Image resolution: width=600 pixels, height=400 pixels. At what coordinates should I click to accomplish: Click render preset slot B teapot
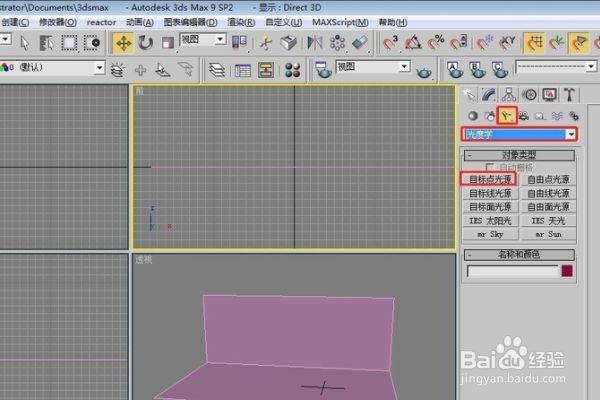pos(477,70)
